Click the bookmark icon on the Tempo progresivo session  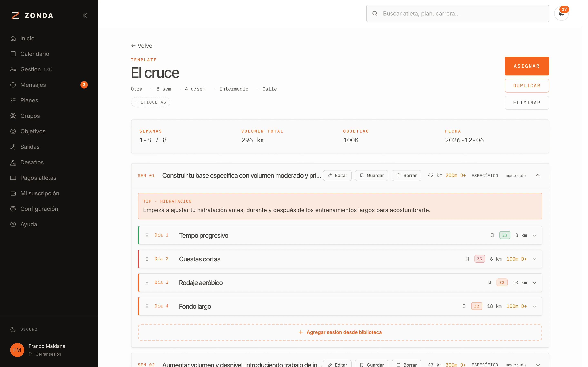click(492, 235)
